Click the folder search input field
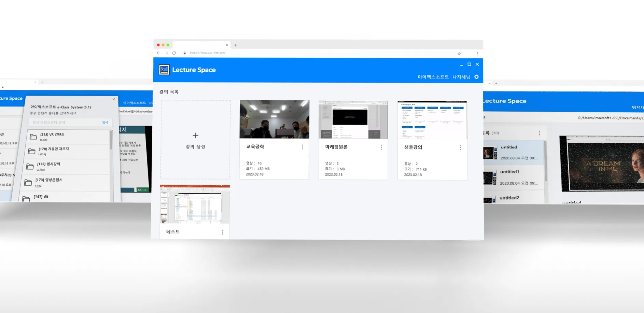 coord(65,122)
